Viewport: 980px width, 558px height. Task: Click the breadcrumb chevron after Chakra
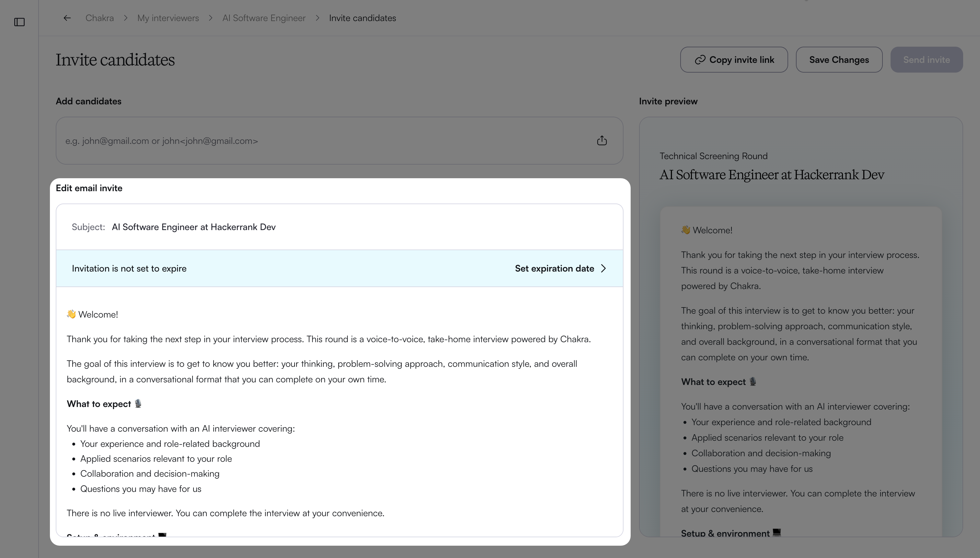(x=126, y=18)
